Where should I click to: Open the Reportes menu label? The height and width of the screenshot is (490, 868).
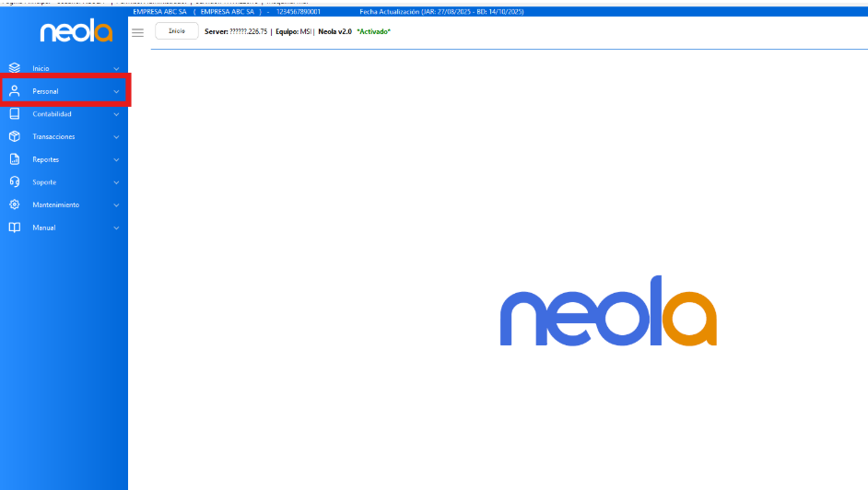[46, 159]
